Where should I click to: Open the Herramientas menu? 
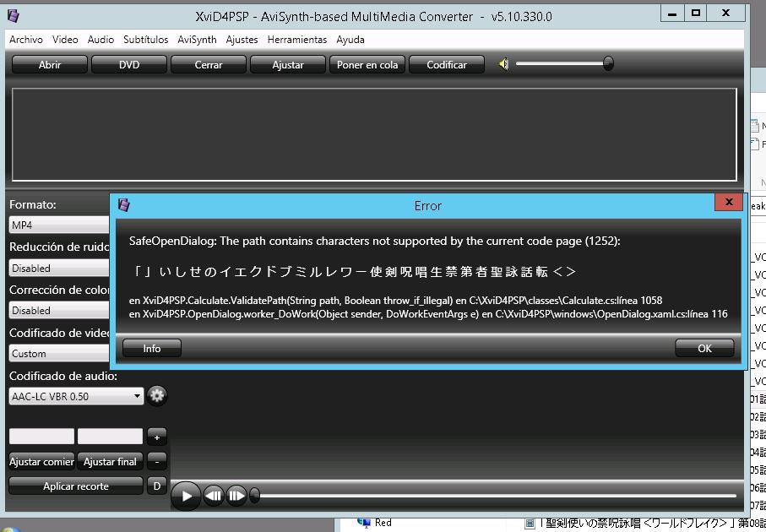(297, 40)
